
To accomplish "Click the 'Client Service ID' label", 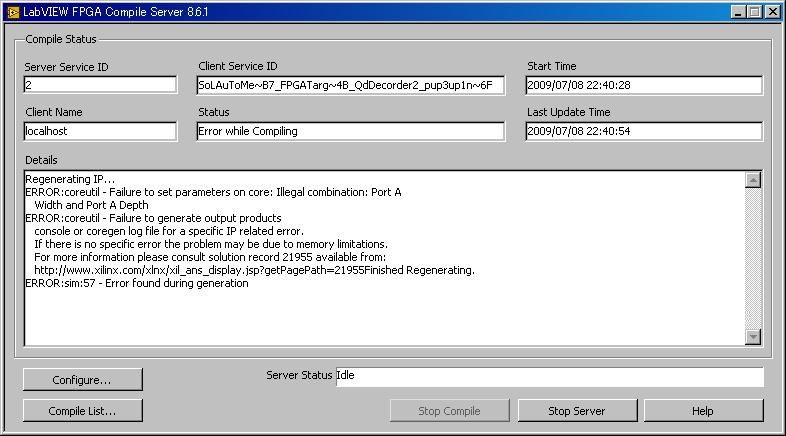I will click(238, 66).
